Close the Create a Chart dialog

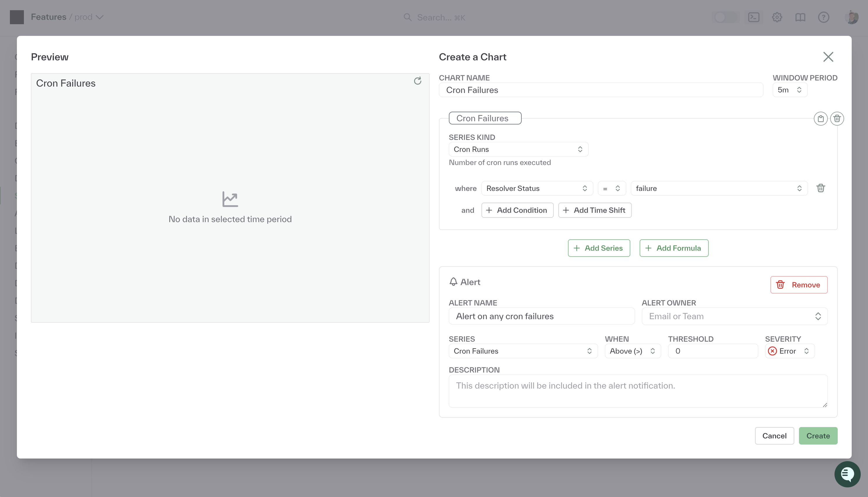828,57
